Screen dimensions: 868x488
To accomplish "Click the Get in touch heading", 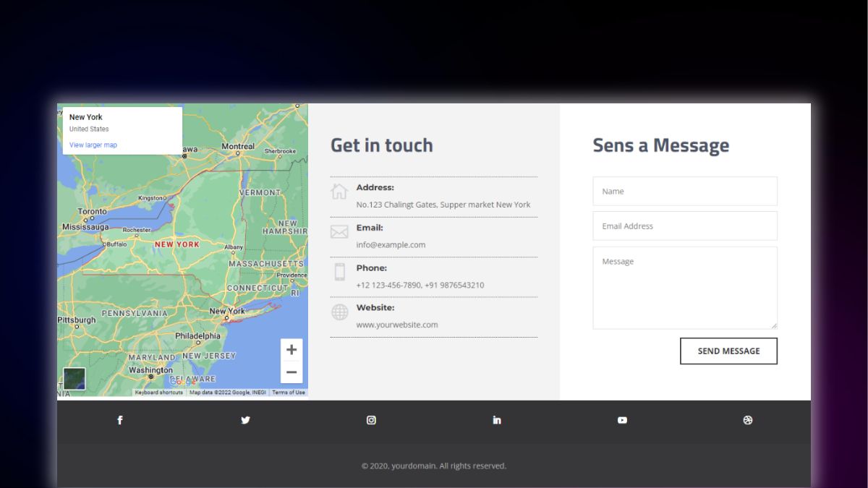I will pyautogui.click(x=382, y=145).
